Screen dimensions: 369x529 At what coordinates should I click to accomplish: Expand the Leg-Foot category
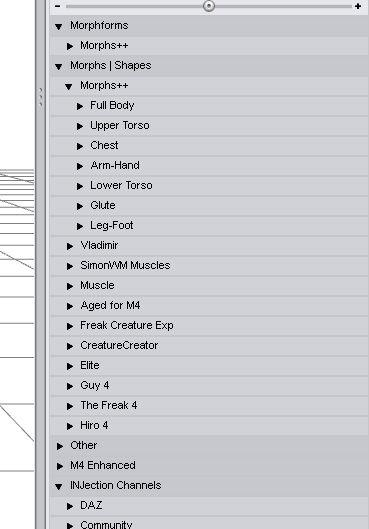point(80,226)
